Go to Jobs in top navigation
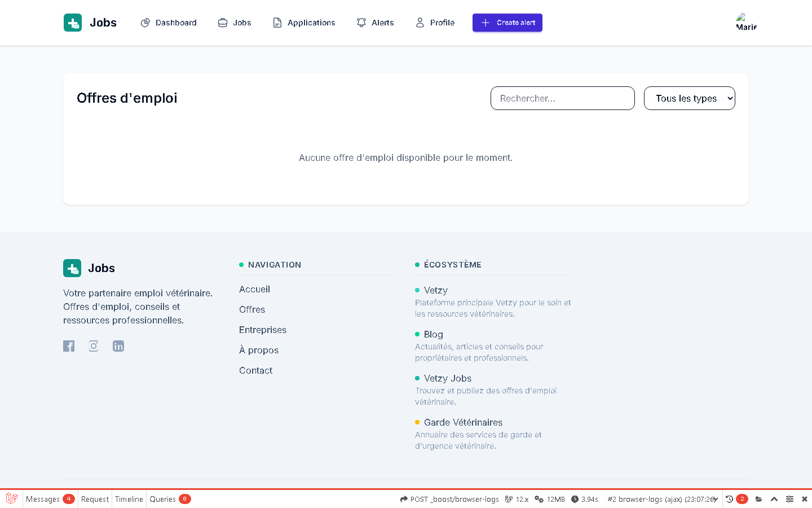The width and height of the screenshot is (812, 508). point(235,23)
